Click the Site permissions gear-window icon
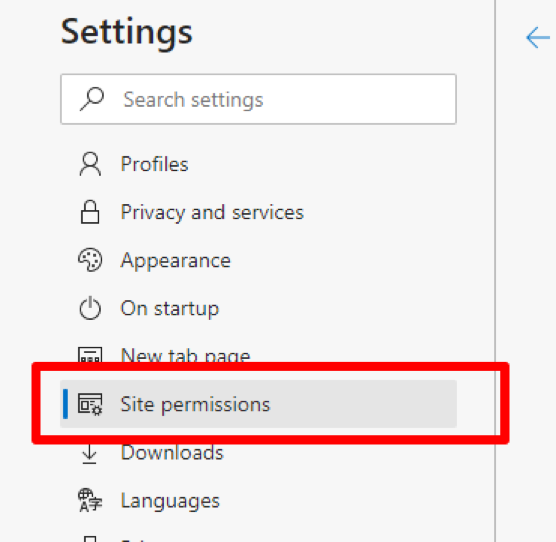This screenshot has width=556, height=542. tap(90, 404)
